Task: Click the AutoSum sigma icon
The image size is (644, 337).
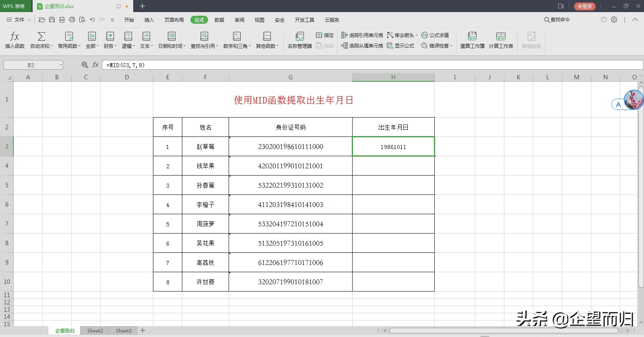Action: (x=41, y=37)
